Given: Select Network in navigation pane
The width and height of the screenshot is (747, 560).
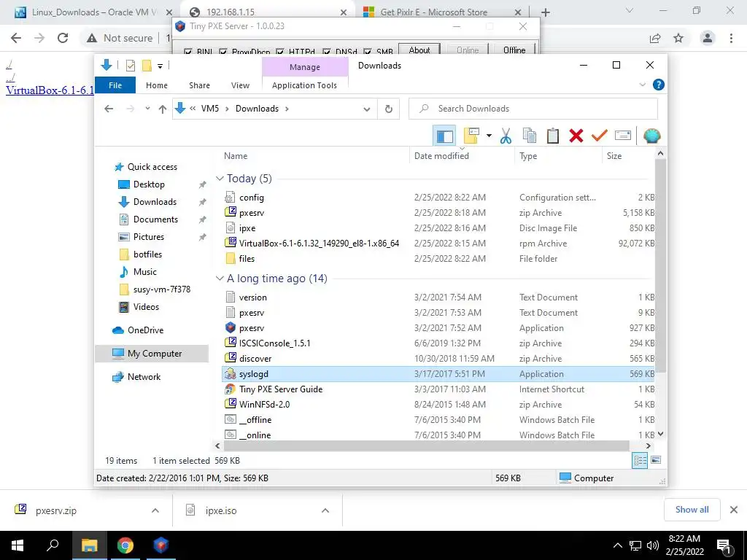Looking at the screenshot, I should [144, 377].
